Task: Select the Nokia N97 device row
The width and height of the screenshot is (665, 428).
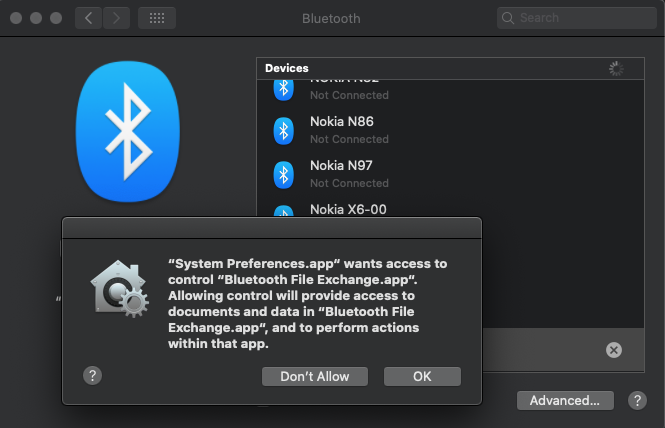Action: tap(450, 174)
